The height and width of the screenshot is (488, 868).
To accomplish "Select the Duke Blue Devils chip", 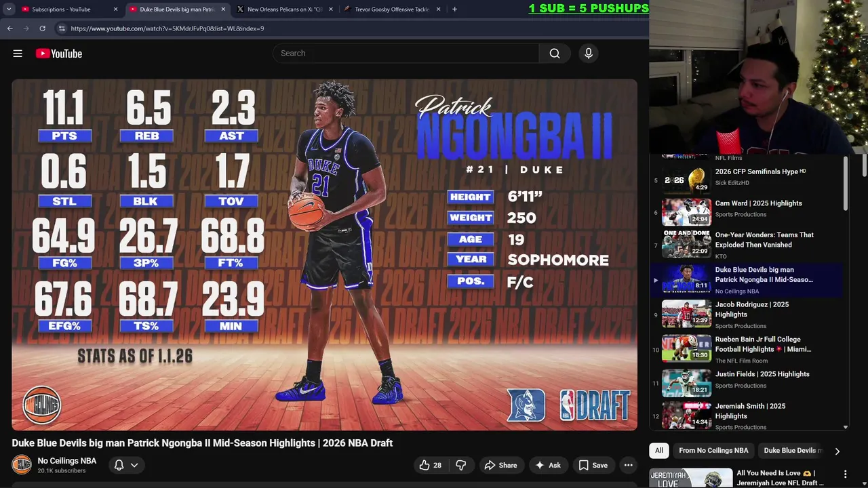I will (791, 450).
